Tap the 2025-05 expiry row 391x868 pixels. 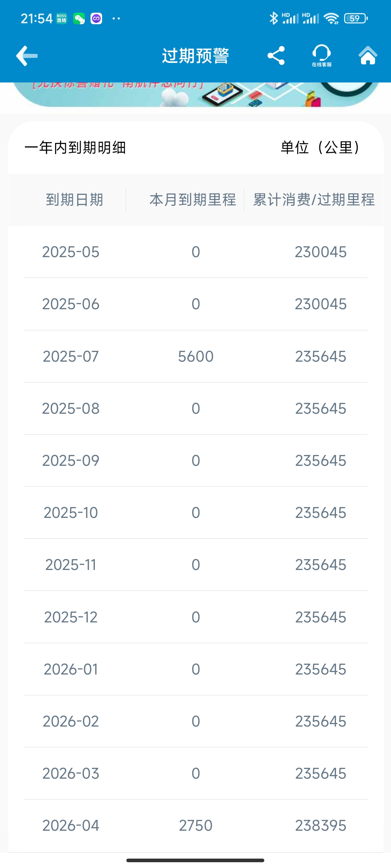pos(195,252)
